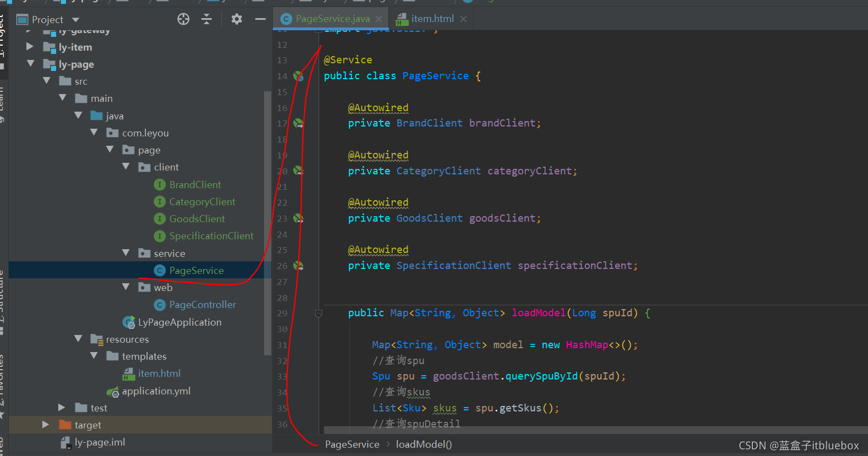The width and height of the screenshot is (868, 456).
Task: Select application.yml file
Action: pos(156,391)
